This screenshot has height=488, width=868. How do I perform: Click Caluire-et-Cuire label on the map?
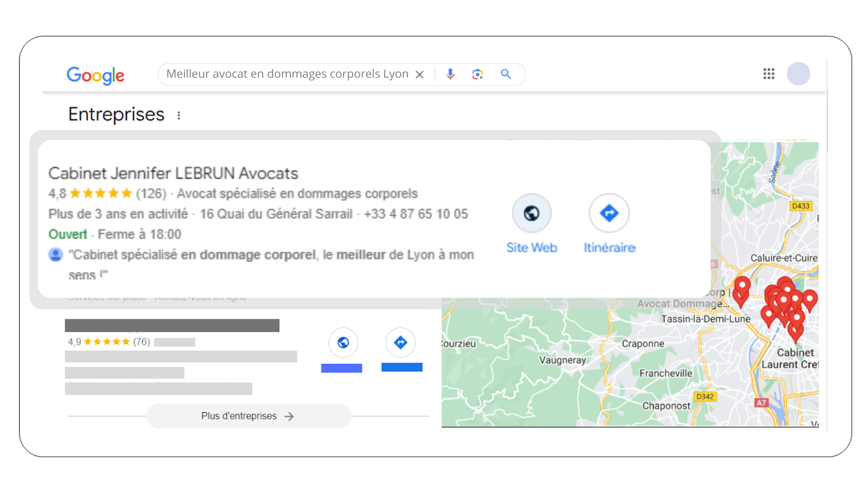(784, 258)
